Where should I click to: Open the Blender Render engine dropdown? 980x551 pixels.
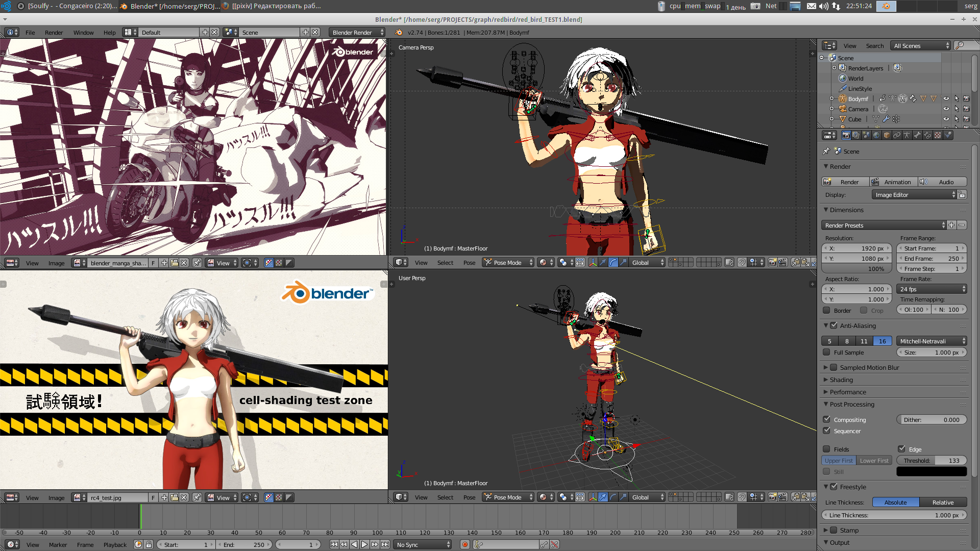357,32
